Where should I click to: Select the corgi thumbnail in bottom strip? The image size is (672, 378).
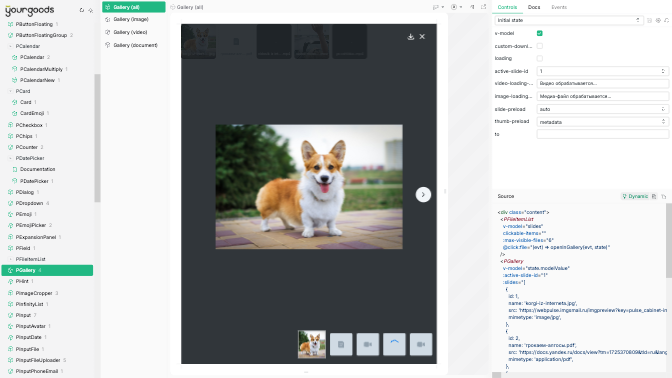tap(312, 344)
